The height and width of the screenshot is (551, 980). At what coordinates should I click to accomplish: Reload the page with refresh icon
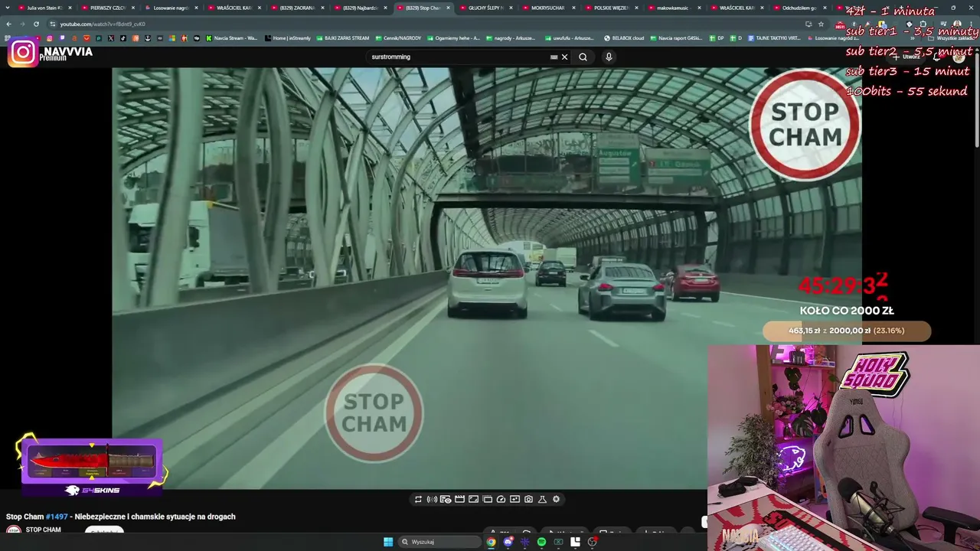point(35,24)
